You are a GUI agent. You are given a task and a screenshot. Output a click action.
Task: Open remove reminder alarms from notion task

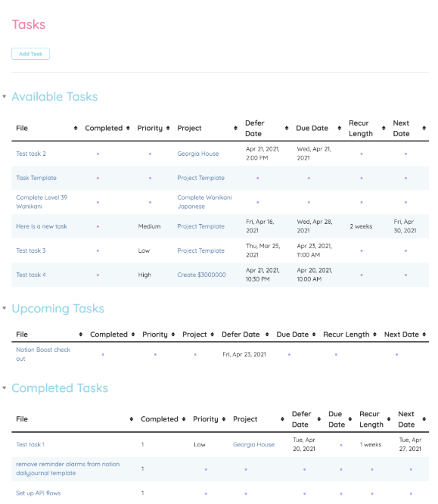tap(68, 468)
